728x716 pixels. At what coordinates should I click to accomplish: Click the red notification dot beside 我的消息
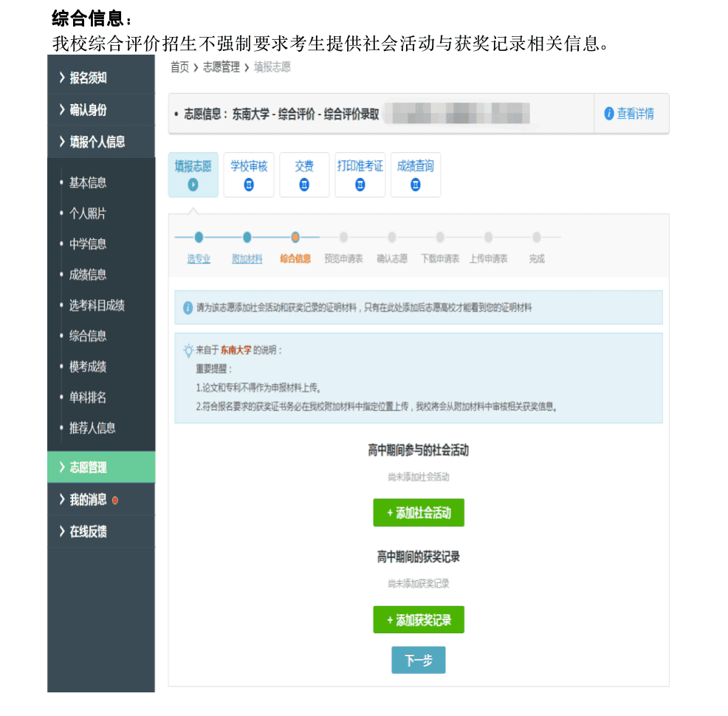click(x=115, y=500)
